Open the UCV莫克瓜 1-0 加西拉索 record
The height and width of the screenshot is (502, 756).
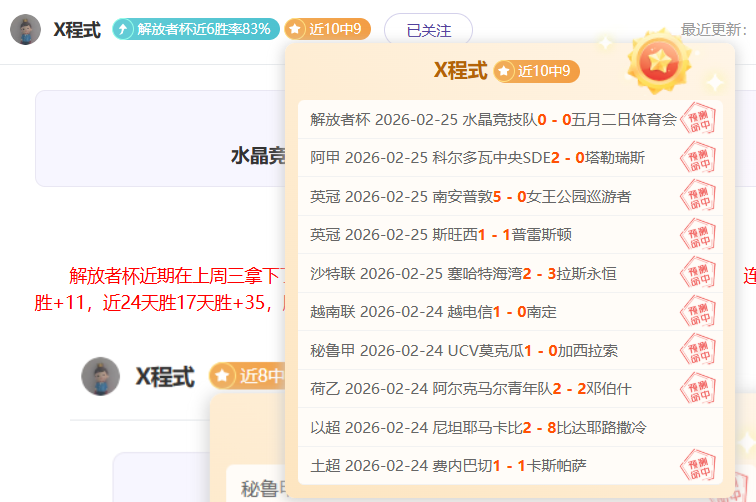(x=464, y=350)
